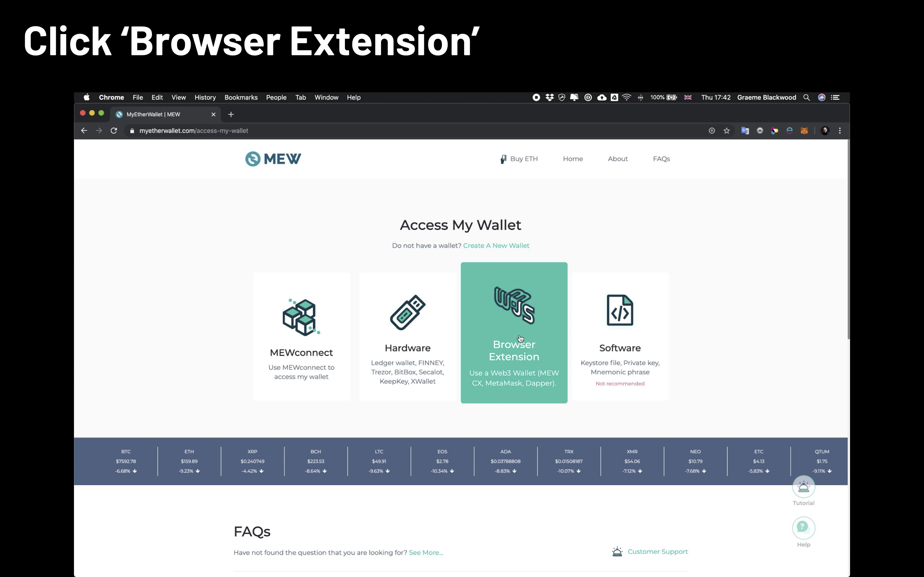
Task: Bookmark this page with the star
Action: click(x=726, y=131)
